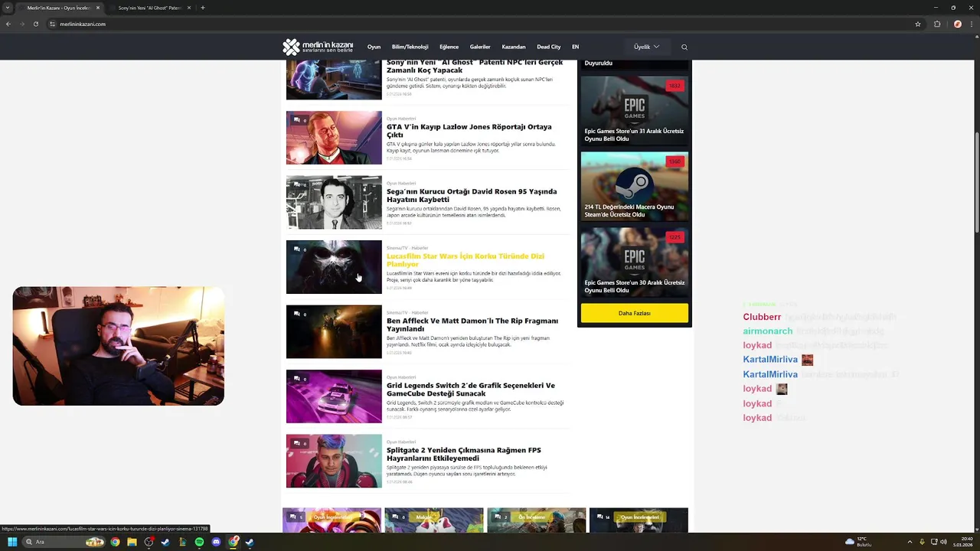Open File Explorer from the taskbar
Image resolution: width=980 pixels, height=551 pixels.
point(132,542)
